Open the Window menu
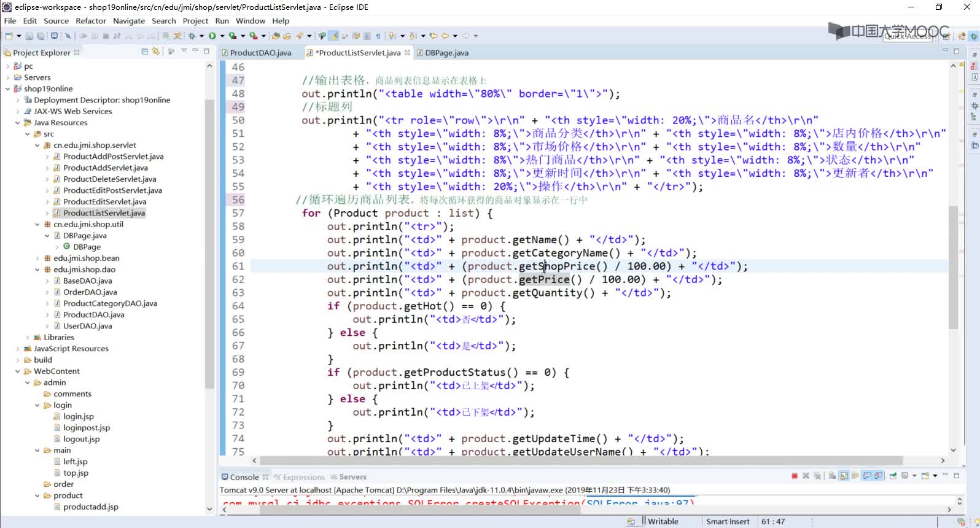The width and height of the screenshot is (980, 528). [x=251, y=21]
